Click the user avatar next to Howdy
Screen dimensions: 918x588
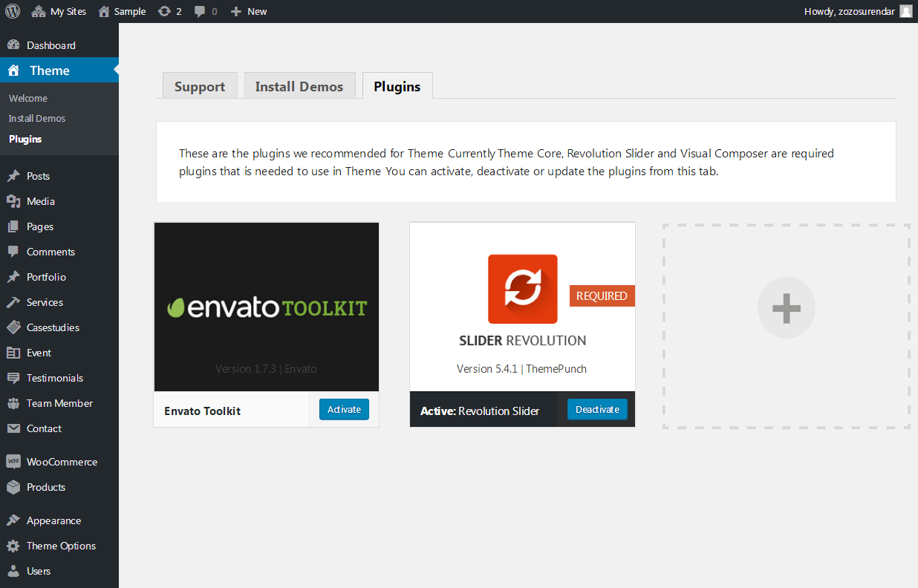click(x=905, y=11)
